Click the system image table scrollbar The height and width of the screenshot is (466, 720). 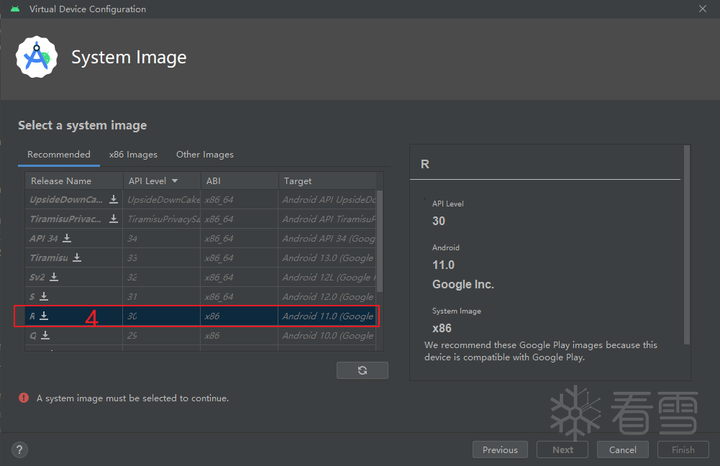tap(380, 241)
